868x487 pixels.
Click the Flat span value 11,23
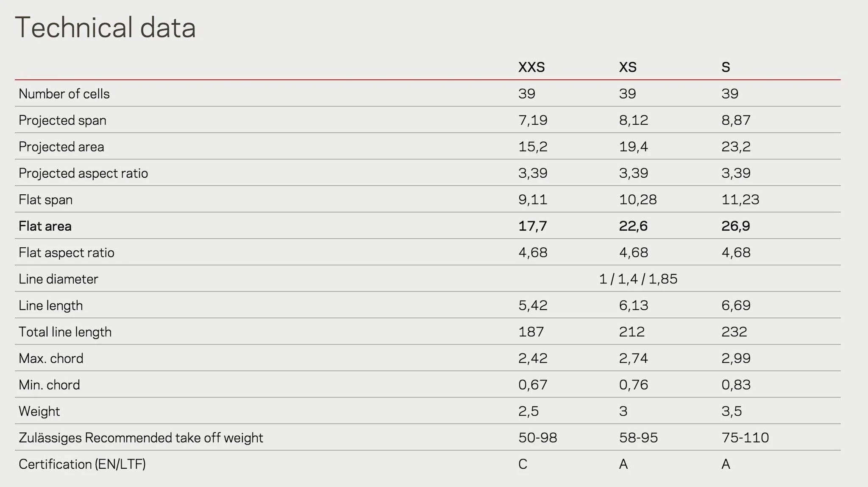(740, 199)
